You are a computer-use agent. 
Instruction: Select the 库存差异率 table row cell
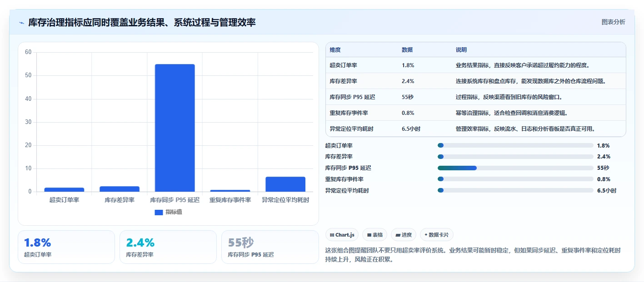pyautogui.click(x=344, y=81)
